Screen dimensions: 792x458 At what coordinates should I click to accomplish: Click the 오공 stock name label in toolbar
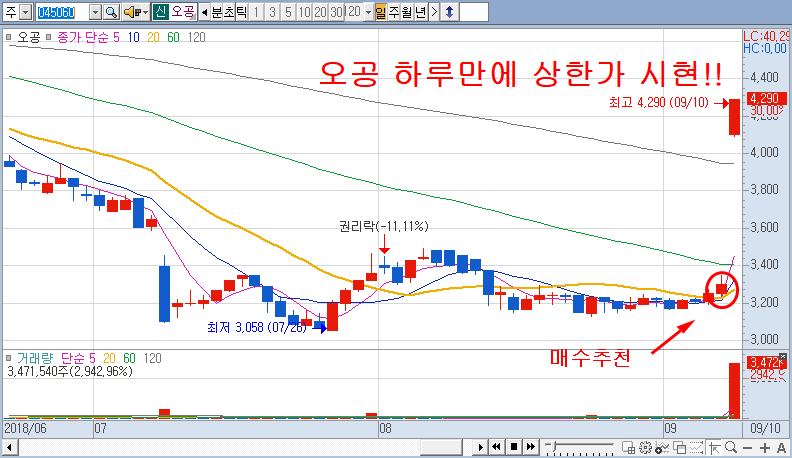(x=183, y=12)
